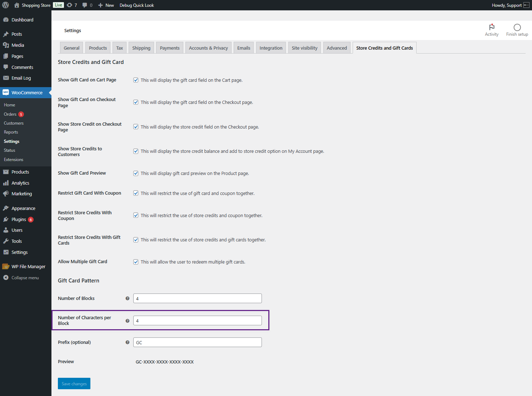
Task: Select Store Credits and Gift Cards tab
Action: (384, 48)
